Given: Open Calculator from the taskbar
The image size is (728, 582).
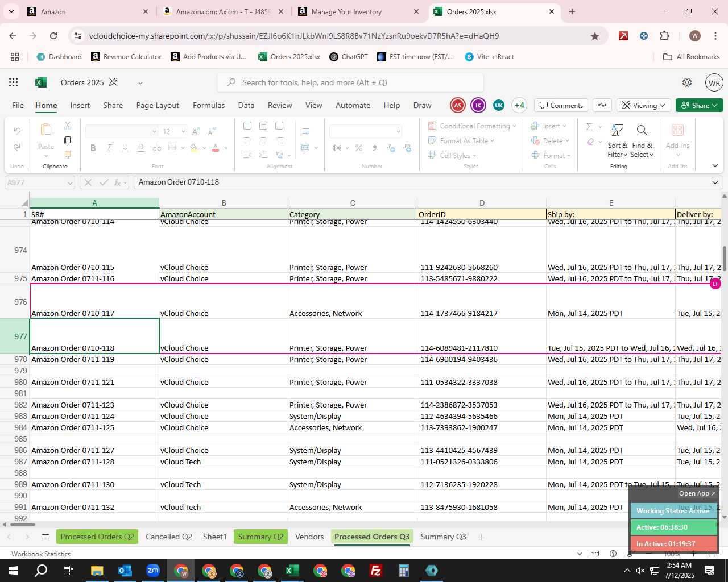Looking at the screenshot, I should (x=403, y=571).
